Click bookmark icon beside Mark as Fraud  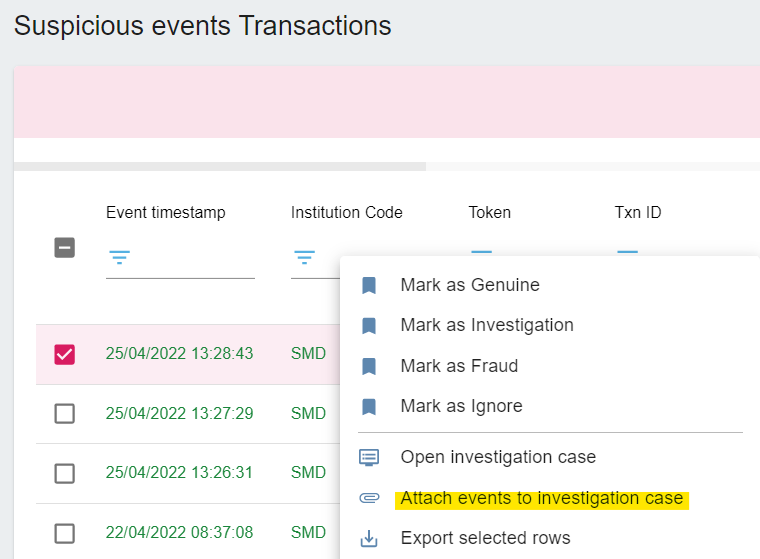coord(369,367)
